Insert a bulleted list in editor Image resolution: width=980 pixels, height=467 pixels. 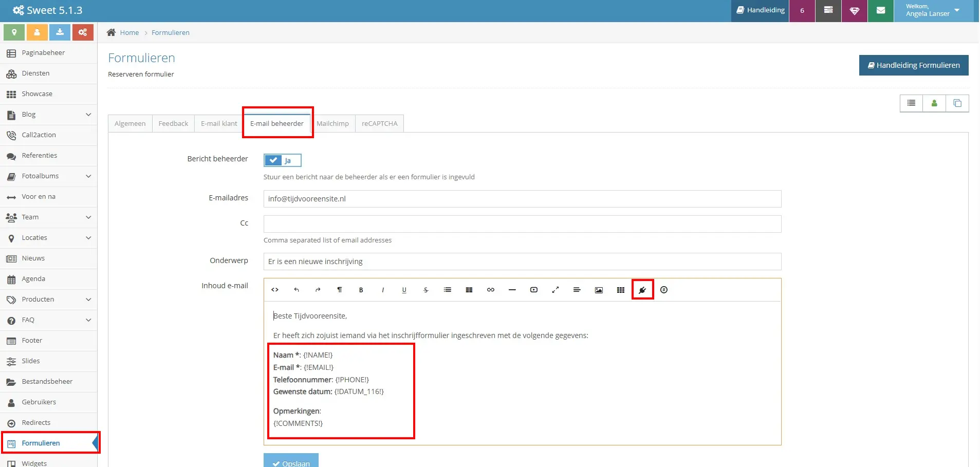[x=448, y=290]
